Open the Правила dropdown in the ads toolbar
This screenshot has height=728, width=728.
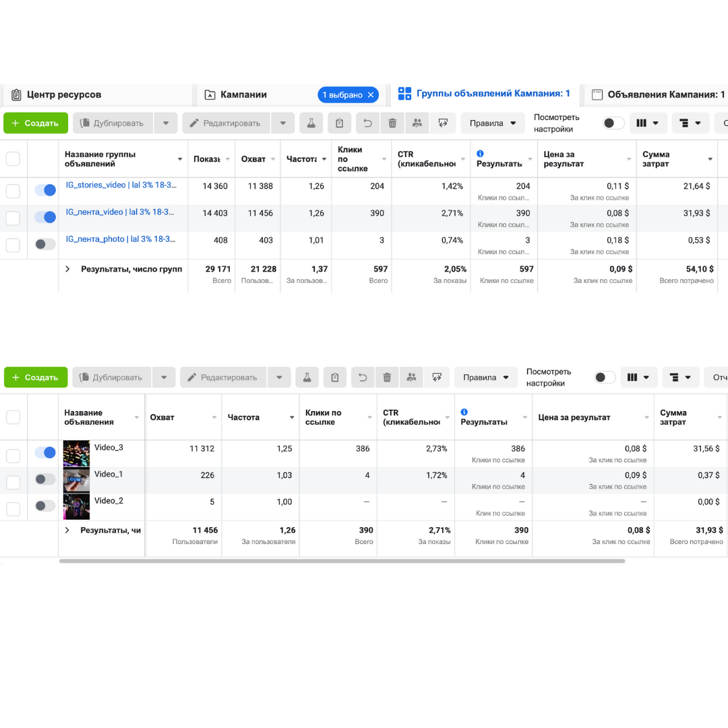coord(486,377)
